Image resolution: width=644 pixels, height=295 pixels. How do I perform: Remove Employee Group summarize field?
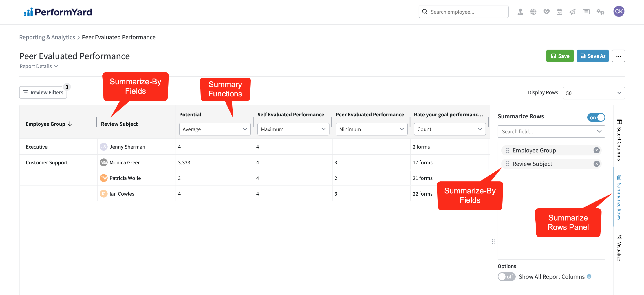pyautogui.click(x=596, y=150)
